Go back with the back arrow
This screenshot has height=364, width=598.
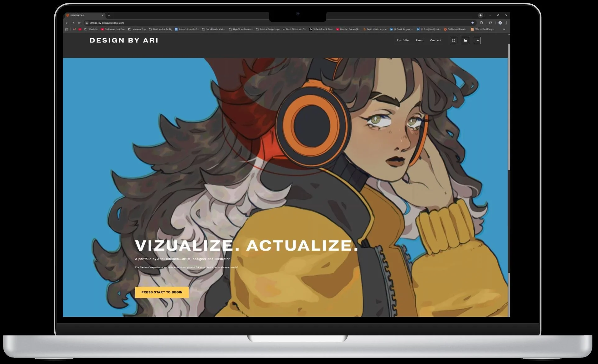click(67, 23)
